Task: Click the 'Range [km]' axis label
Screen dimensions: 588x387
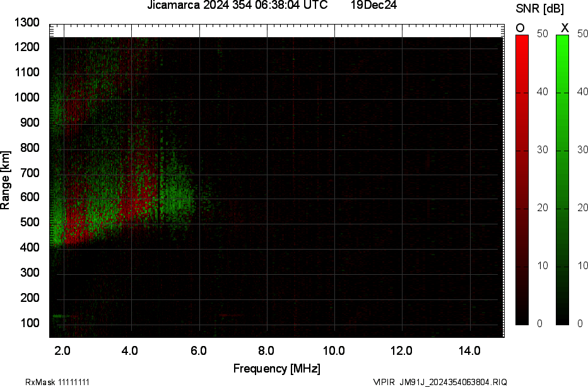Action: pyautogui.click(x=5, y=180)
